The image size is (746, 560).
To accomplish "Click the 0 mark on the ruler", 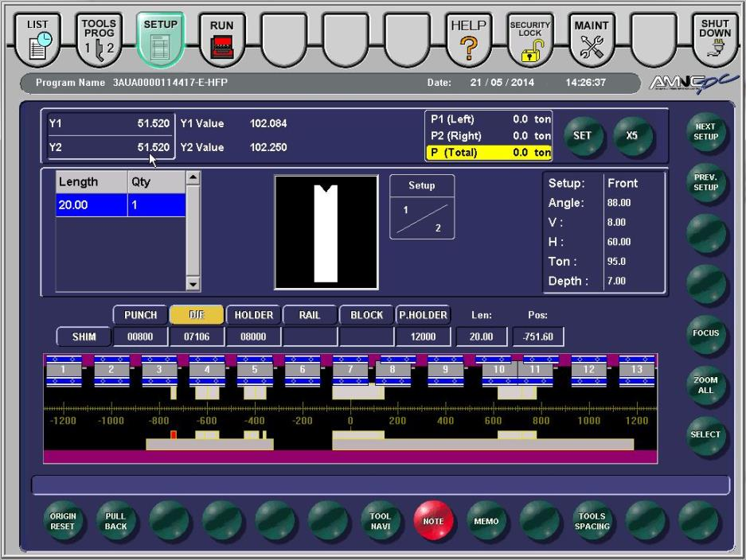I will [350, 421].
